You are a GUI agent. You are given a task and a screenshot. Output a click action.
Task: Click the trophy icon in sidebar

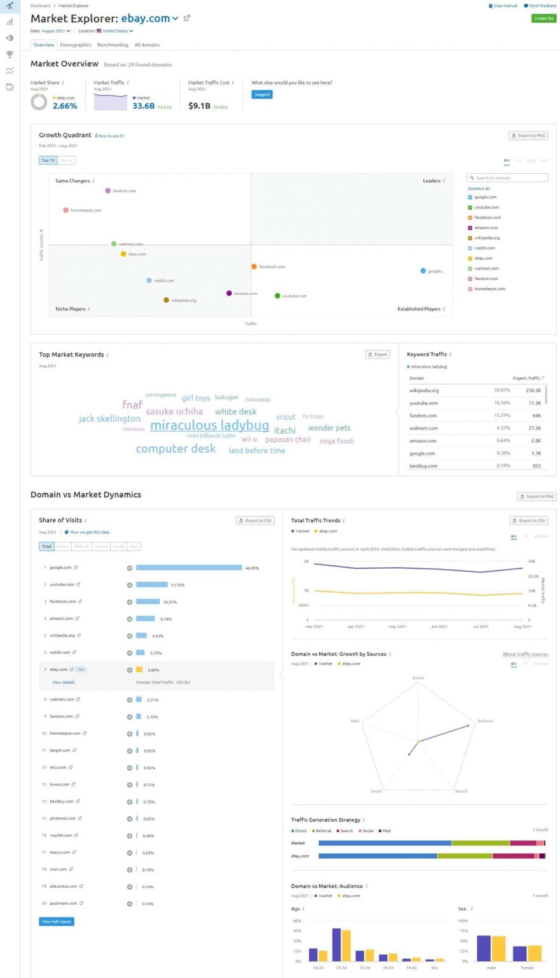tap(10, 54)
